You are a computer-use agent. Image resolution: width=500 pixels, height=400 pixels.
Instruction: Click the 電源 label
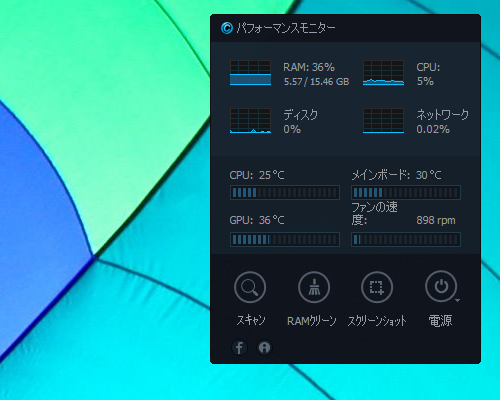440,321
